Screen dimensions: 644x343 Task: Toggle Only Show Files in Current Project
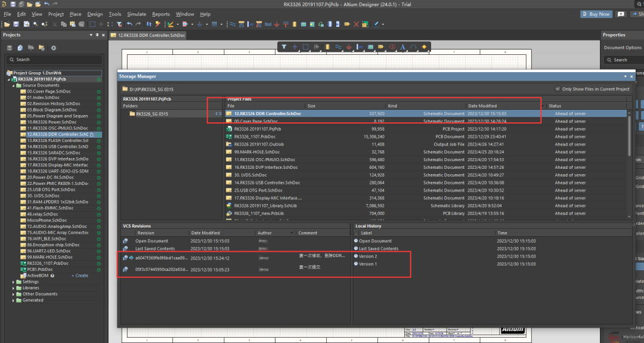click(x=558, y=89)
